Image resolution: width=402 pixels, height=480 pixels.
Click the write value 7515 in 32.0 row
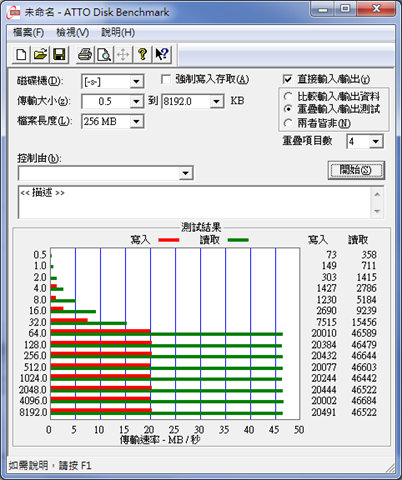pyautogui.click(x=326, y=322)
